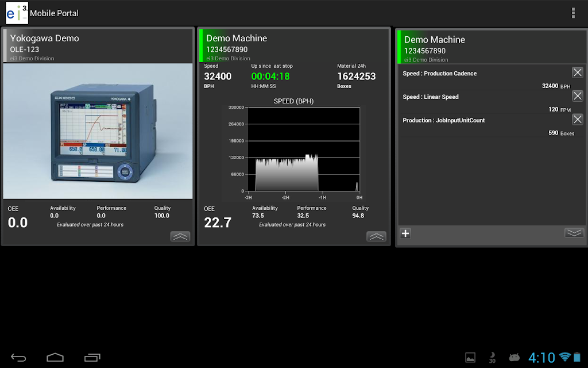588x368 pixels.
Task: Open the battery status icon
Action: pos(577,357)
